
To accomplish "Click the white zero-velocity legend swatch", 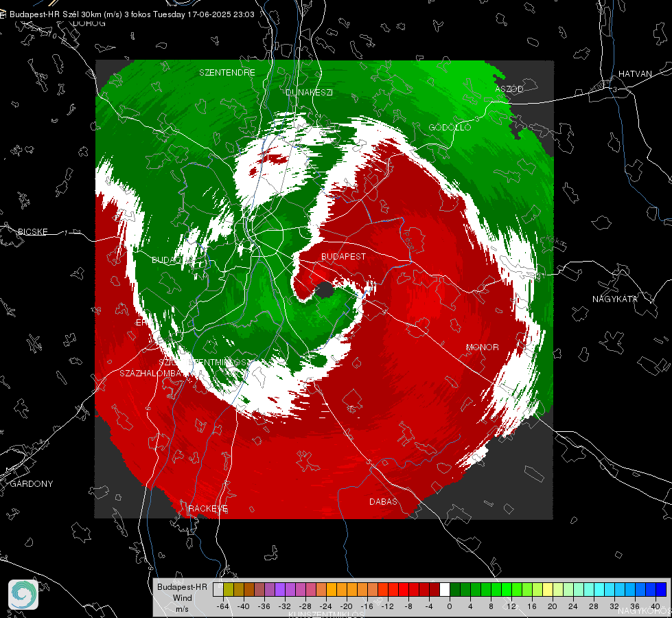I will click(445, 590).
